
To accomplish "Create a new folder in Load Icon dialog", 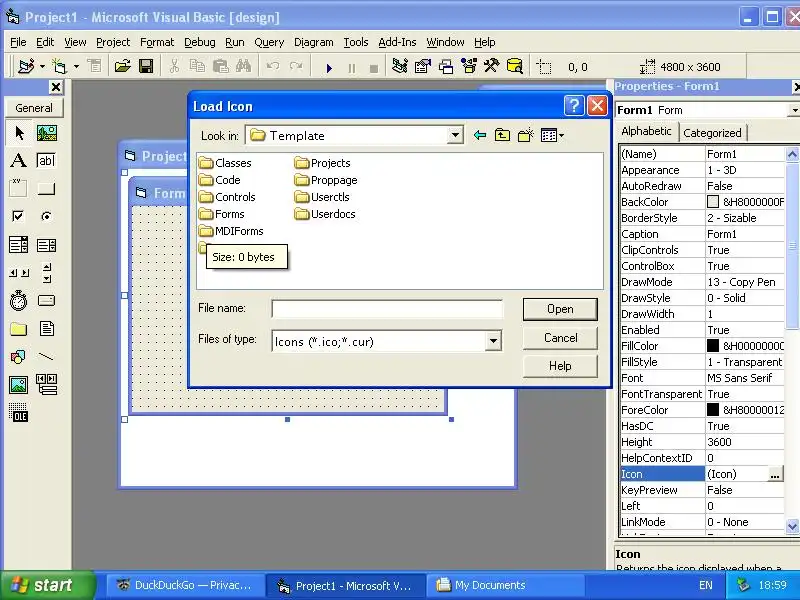I will tap(526, 135).
